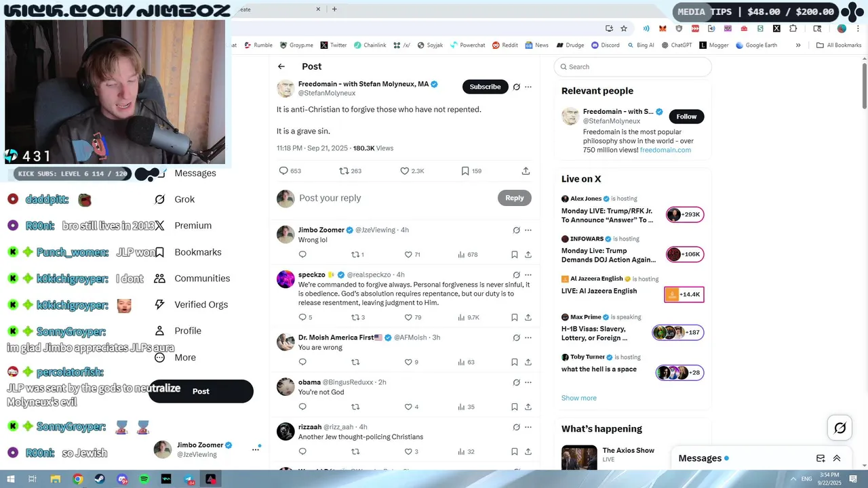The image size is (868, 488).
Task: Click Show more under Live on X
Action: click(578, 398)
